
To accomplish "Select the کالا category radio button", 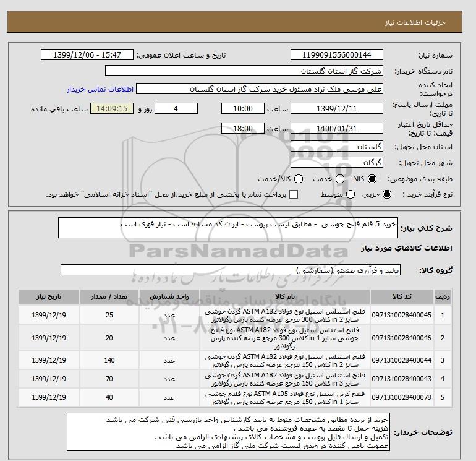I will 372,179.
